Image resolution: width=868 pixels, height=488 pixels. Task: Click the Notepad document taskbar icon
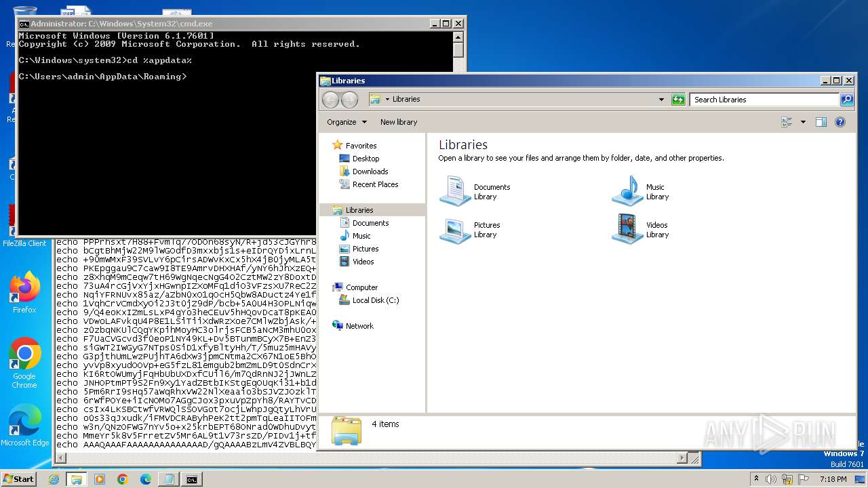pyautogui.click(x=169, y=479)
